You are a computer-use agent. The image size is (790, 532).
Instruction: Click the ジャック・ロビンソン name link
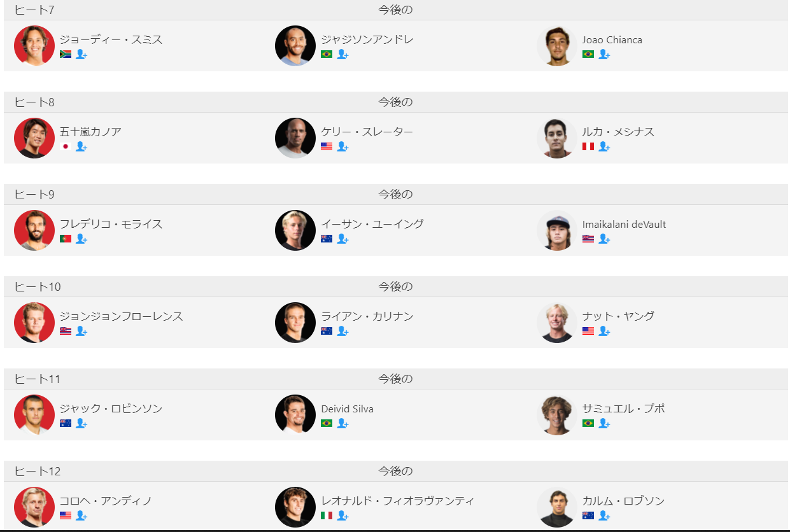[x=111, y=409]
